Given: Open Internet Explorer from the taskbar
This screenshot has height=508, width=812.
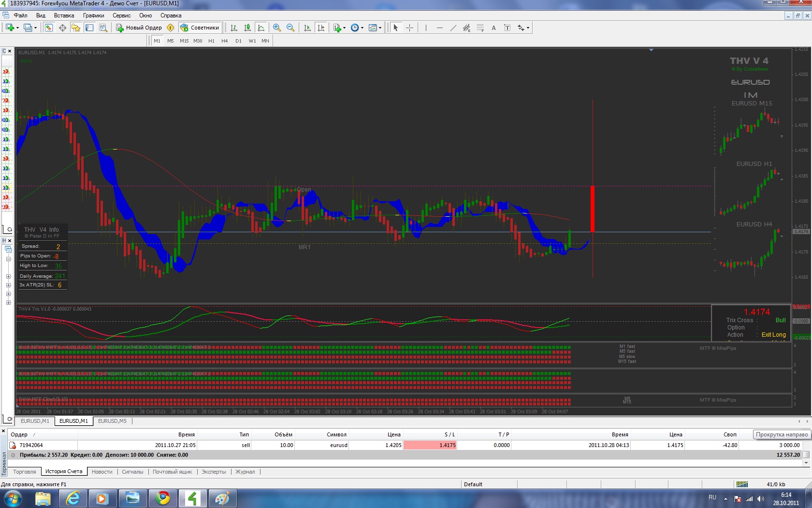Looking at the screenshot, I should click(73, 498).
